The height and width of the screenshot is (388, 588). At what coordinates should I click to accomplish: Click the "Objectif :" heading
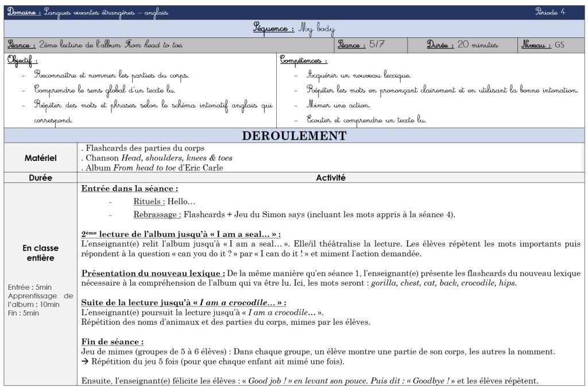click(x=23, y=60)
